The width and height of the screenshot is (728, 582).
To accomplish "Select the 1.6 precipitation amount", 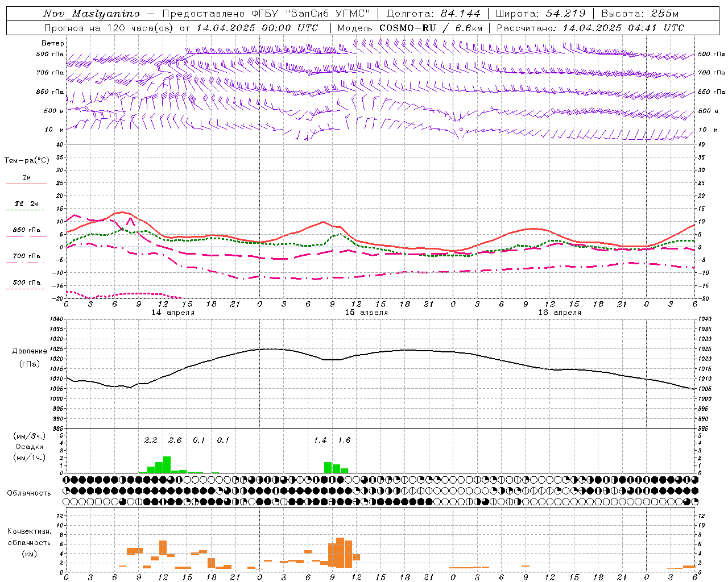I will 344,440.
